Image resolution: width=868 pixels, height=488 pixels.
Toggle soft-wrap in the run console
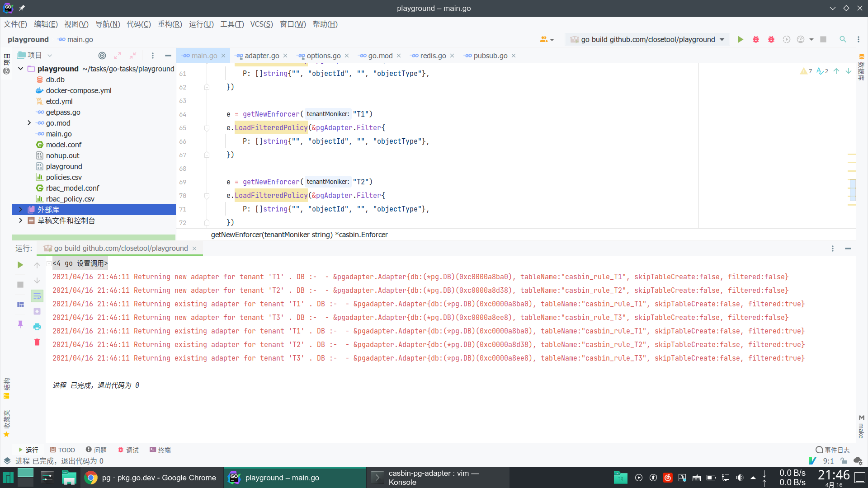click(37, 296)
